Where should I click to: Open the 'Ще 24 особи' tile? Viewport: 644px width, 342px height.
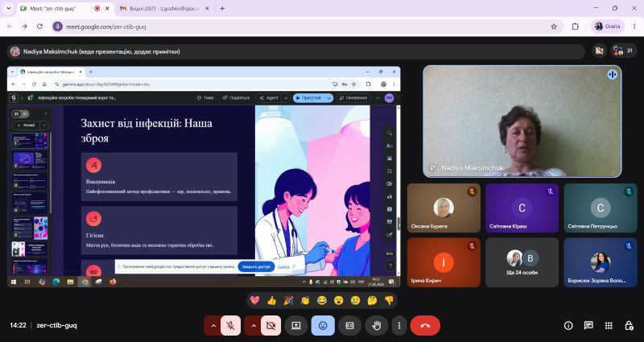(x=522, y=262)
